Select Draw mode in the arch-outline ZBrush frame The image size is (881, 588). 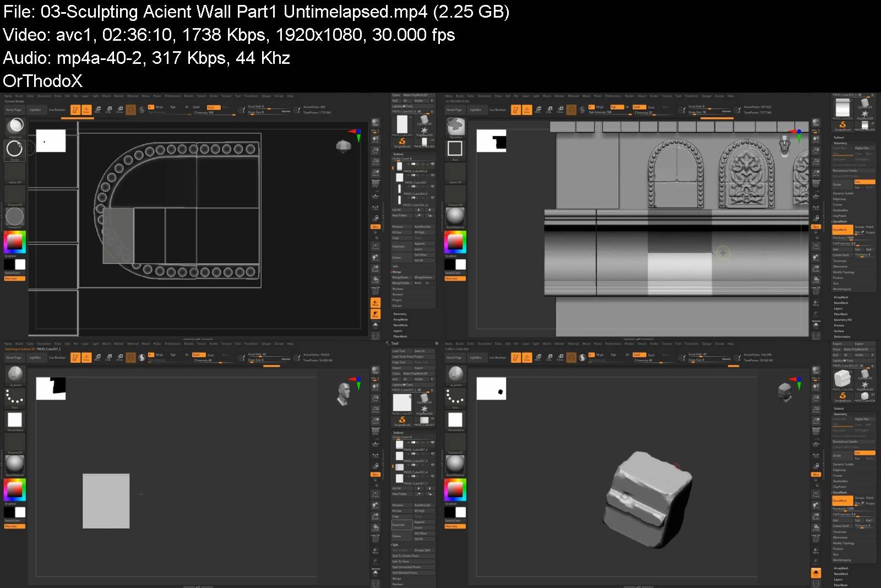click(86, 110)
